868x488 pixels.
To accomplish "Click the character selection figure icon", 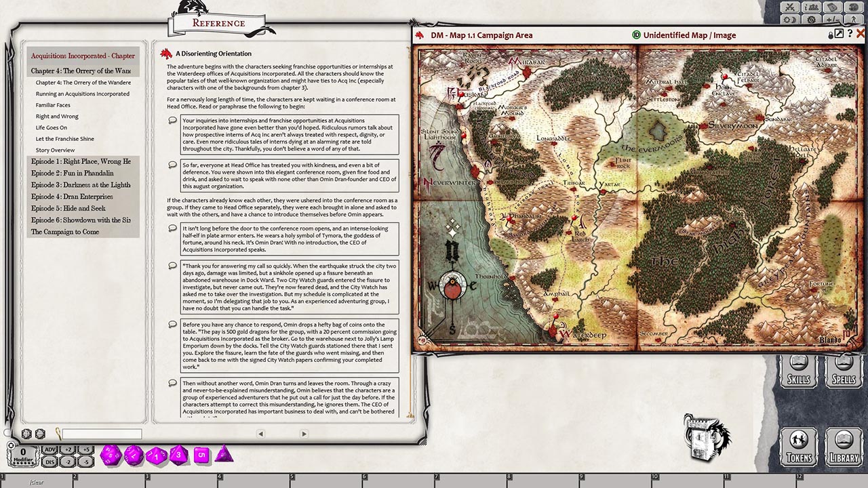I will click(852, 20).
